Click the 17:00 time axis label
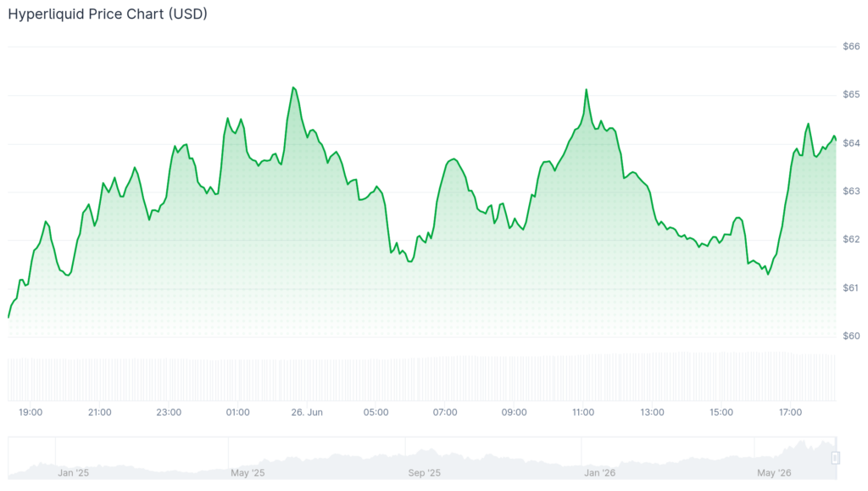868x491 pixels. [x=791, y=412]
